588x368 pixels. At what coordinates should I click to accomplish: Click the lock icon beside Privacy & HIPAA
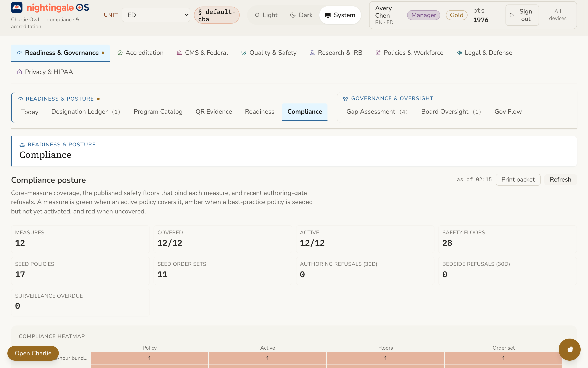pyautogui.click(x=20, y=72)
